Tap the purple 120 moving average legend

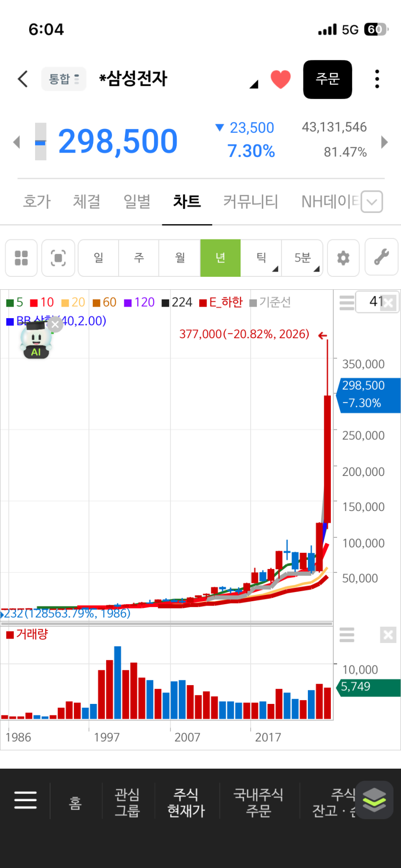pyautogui.click(x=139, y=302)
